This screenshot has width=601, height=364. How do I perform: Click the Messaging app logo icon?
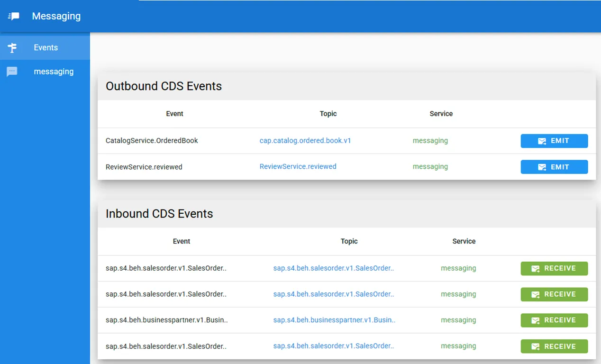pos(14,16)
